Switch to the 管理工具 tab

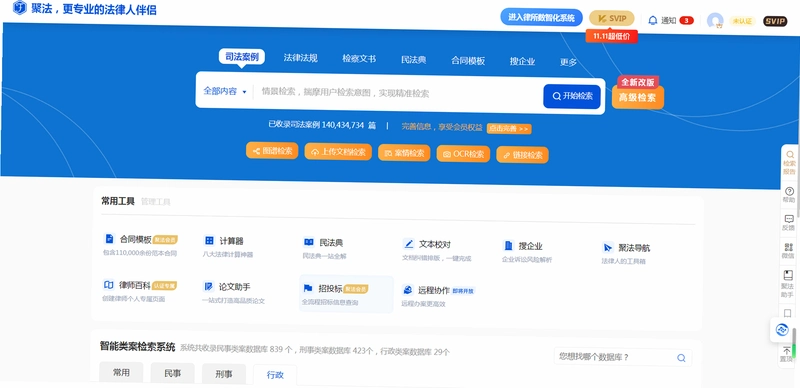[x=156, y=202]
